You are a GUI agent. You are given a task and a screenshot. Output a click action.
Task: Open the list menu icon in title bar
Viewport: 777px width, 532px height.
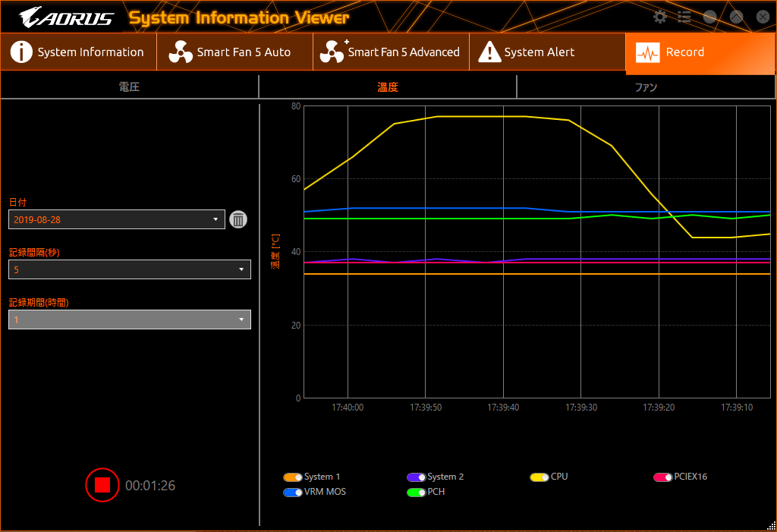click(x=684, y=17)
